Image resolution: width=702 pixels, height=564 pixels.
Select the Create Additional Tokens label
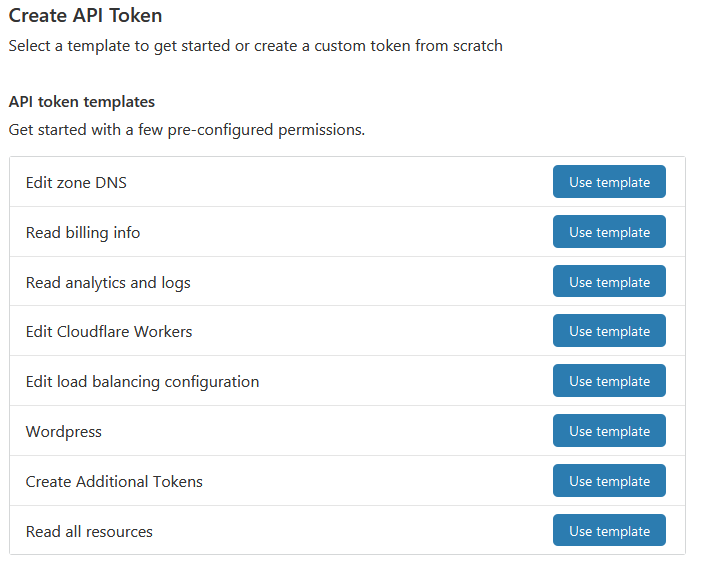(x=114, y=481)
